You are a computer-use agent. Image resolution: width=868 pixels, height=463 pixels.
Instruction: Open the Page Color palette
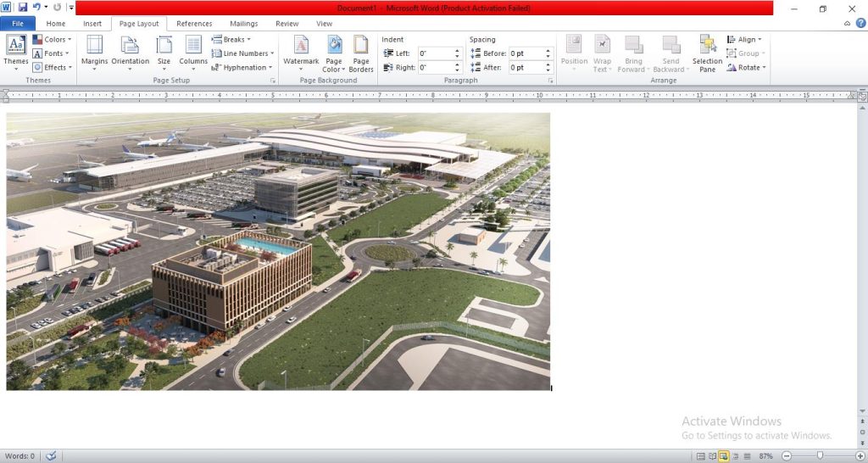[334, 53]
